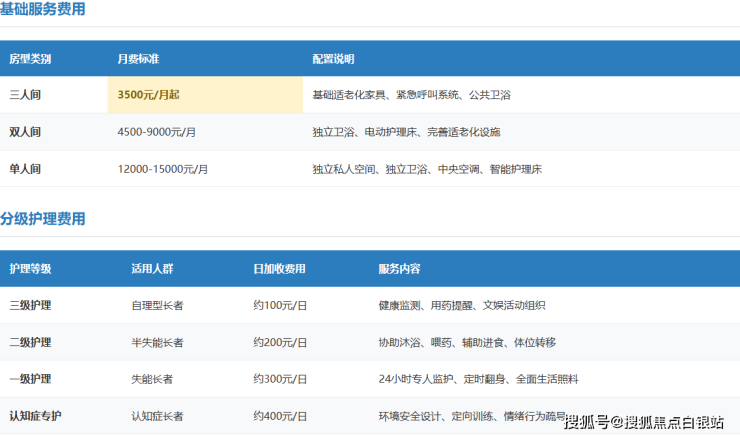Screen dimensions: 740x438
Task: Click the 搜狐号@搜狐焦点白银站 watermark
Action: [644, 423]
